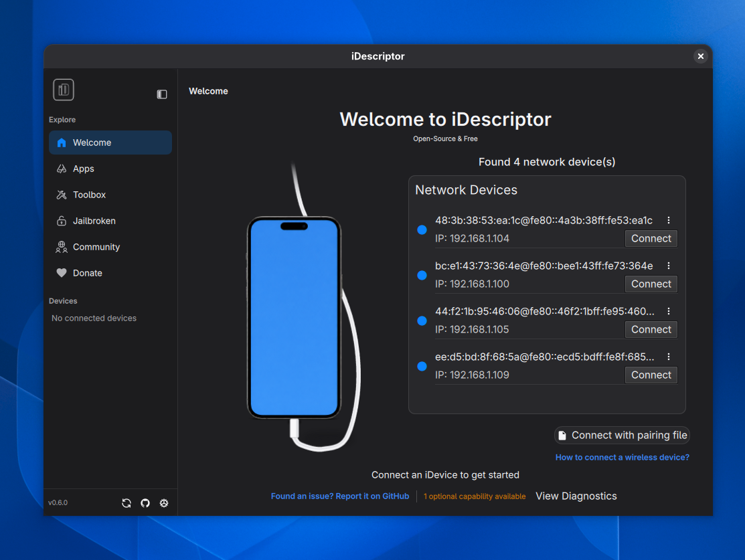Screen dimensions: 745x560
Task: Select device name 44:f2:1b:95:46:06 entry
Action: point(544,311)
